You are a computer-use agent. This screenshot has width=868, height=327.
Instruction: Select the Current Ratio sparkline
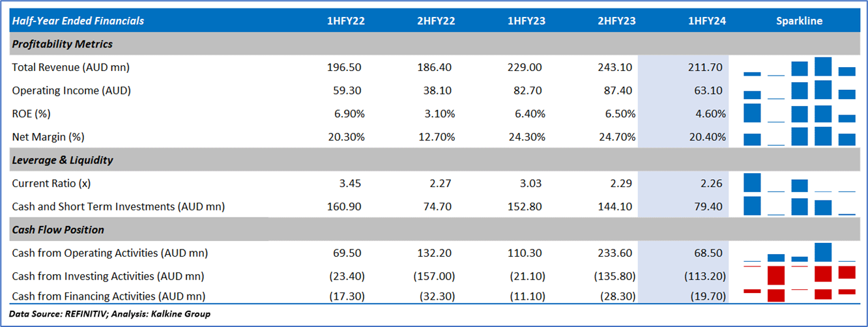799,183
